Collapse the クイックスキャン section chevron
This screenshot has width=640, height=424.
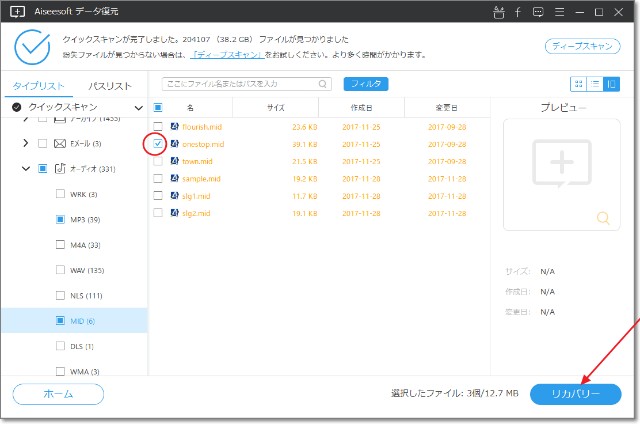pyautogui.click(x=138, y=107)
